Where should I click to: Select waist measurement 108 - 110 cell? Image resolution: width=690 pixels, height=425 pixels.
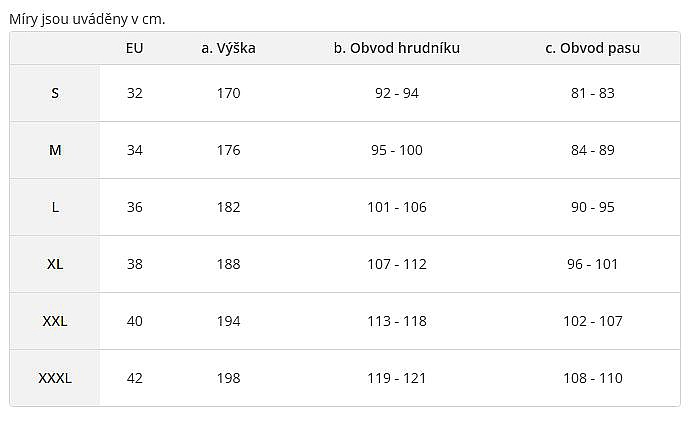click(x=593, y=378)
